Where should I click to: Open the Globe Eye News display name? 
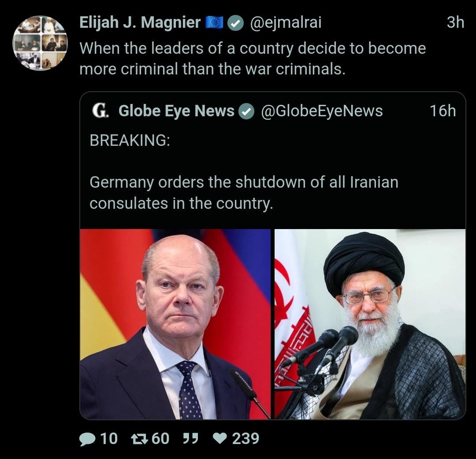pyautogui.click(x=176, y=111)
